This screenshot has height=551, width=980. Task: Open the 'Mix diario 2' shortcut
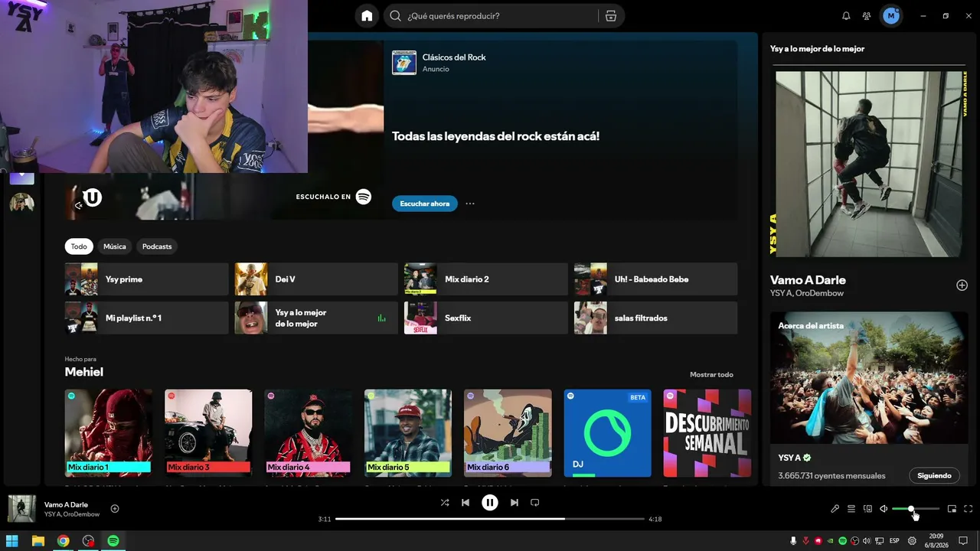(x=486, y=279)
